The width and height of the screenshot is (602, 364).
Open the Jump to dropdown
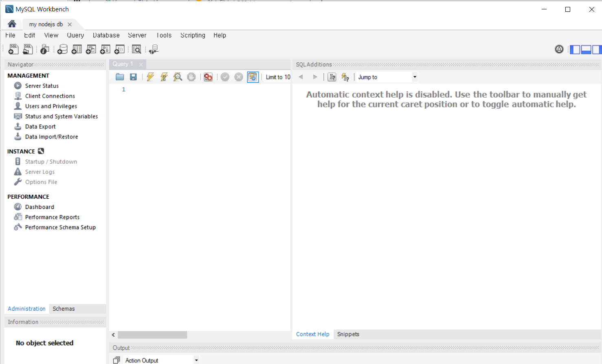[387, 77]
